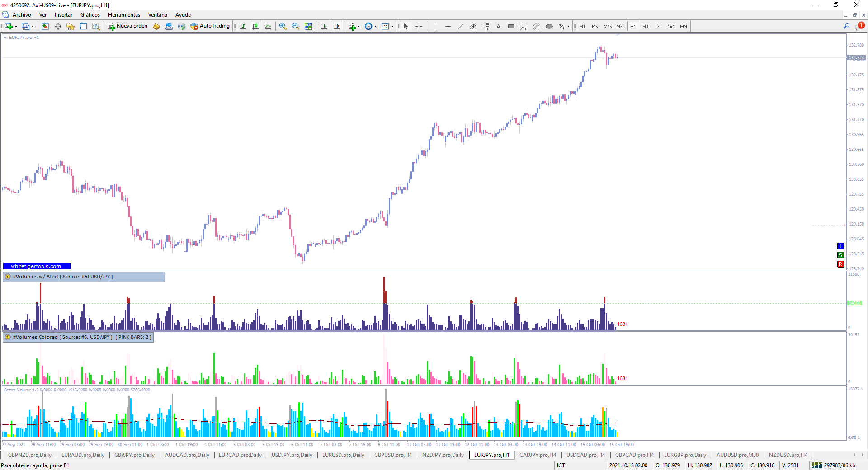Switch timeframe to M5
The height and width of the screenshot is (470, 868).
coord(595,26)
